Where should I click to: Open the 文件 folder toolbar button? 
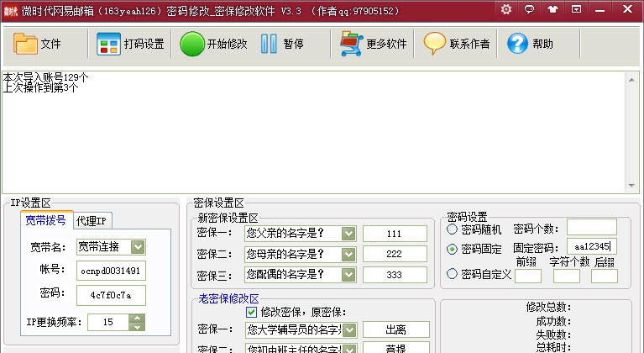point(38,44)
